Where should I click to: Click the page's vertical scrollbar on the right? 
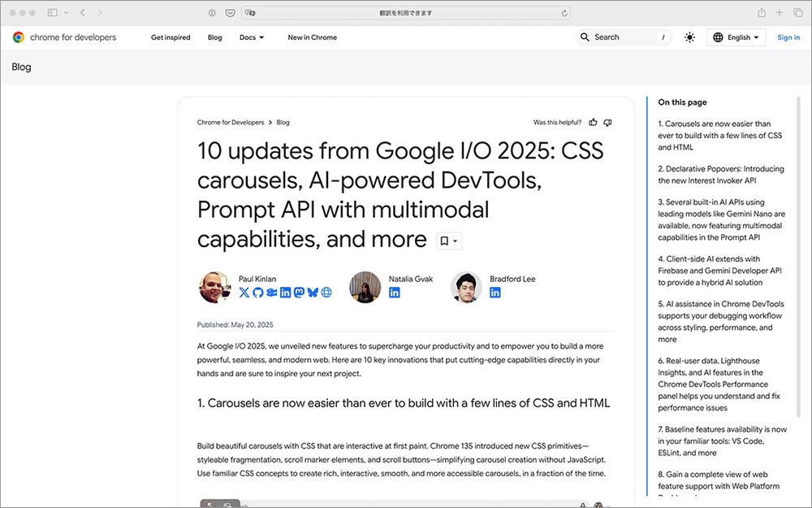(798, 256)
